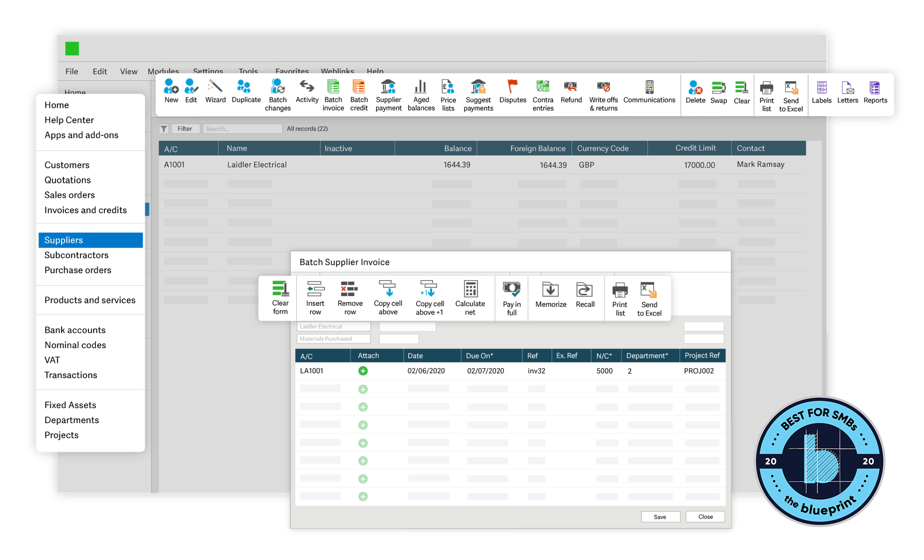Click the PROJ002 Project Ref cell

pos(699,371)
